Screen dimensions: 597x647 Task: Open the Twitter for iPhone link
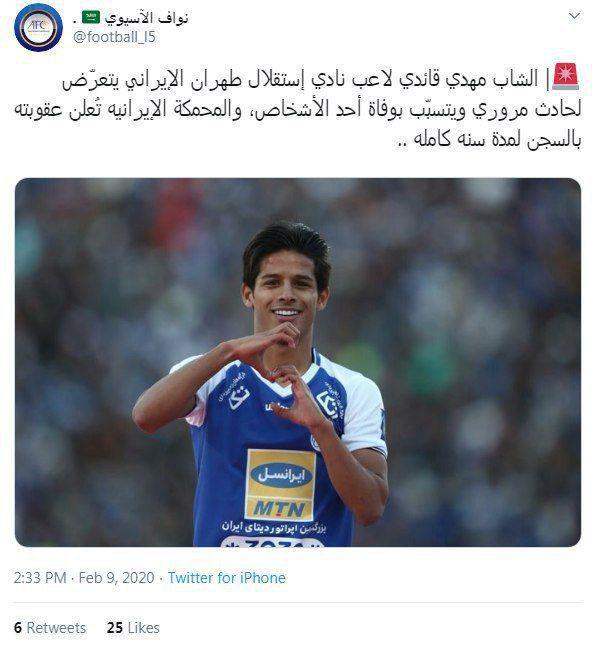tap(227, 578)
